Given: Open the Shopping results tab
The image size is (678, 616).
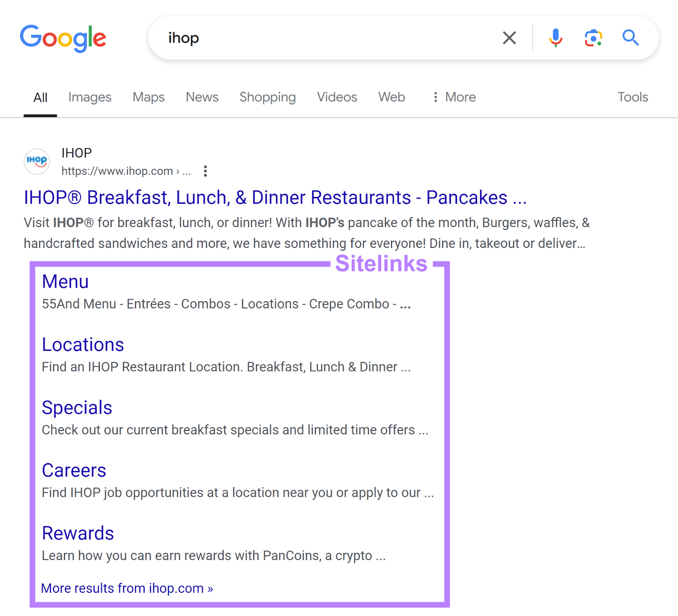Looking at the screenshot, I should 267,97.
